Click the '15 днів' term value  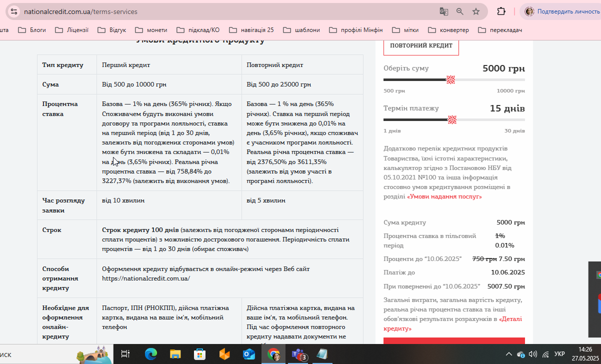(507, 108)
